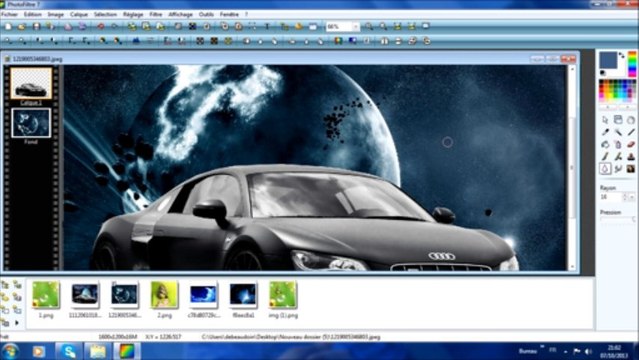This screenshot has height=360, width=639.
Task: Open the Calque menu
Action: point(79,14)
